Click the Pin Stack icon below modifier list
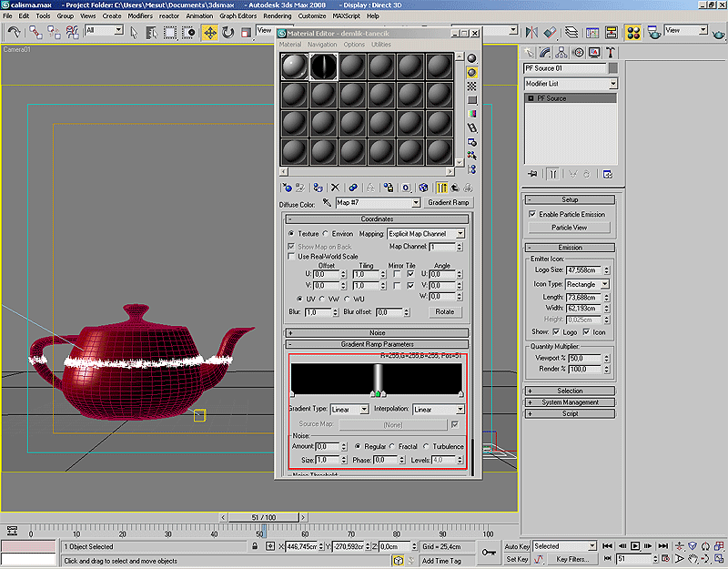Screen dimensions: 728x569 coord(532,174)
